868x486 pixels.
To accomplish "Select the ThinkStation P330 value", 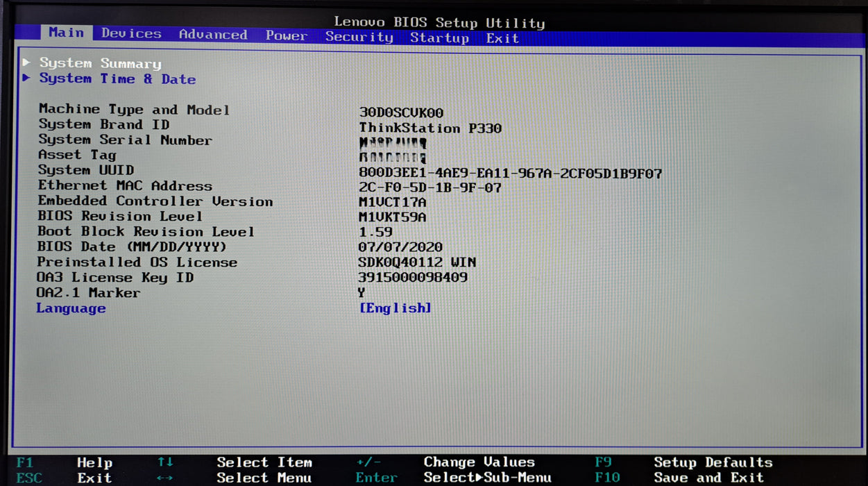I will 430,128.
